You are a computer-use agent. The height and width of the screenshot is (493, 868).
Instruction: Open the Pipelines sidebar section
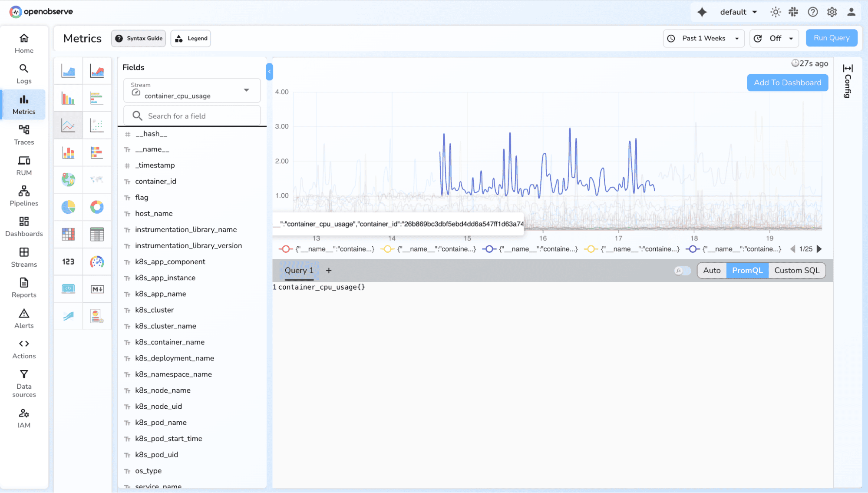pyautogui.click(x=24, y=196)
